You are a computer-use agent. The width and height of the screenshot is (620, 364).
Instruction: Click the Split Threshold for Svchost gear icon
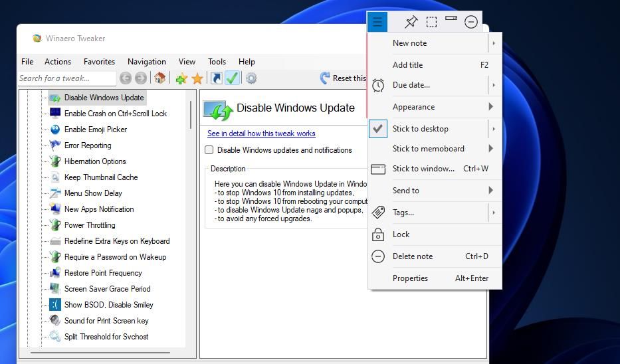coord(55,337)
